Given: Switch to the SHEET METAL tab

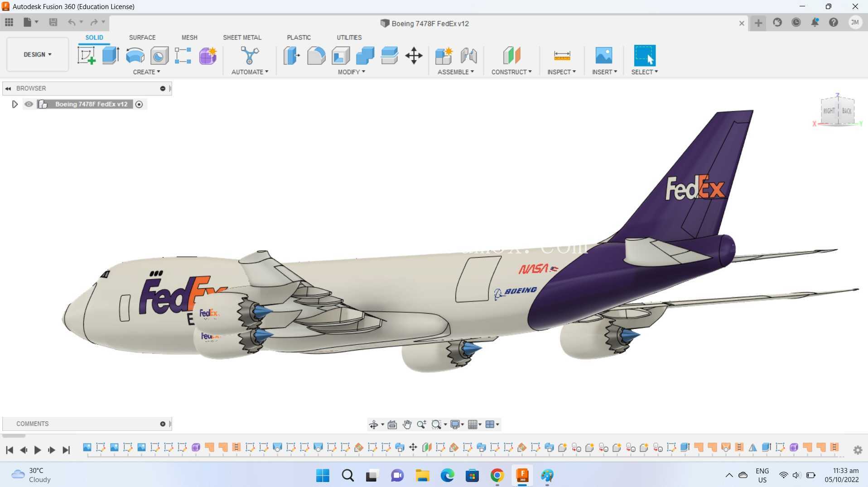Looking at the screenshot, I should click(x=242, y=38).
